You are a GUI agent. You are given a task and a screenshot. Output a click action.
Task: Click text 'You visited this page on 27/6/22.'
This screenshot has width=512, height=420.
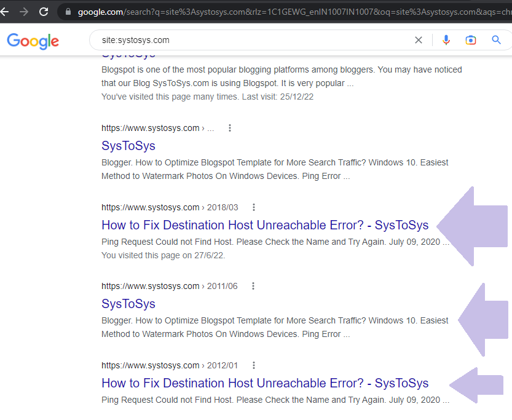click(x=163, y=255)
